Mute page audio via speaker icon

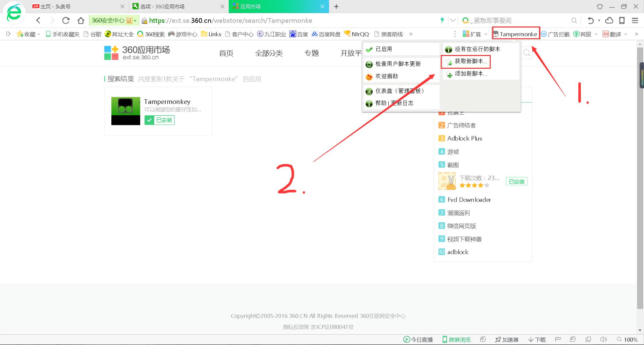point(603,339)
